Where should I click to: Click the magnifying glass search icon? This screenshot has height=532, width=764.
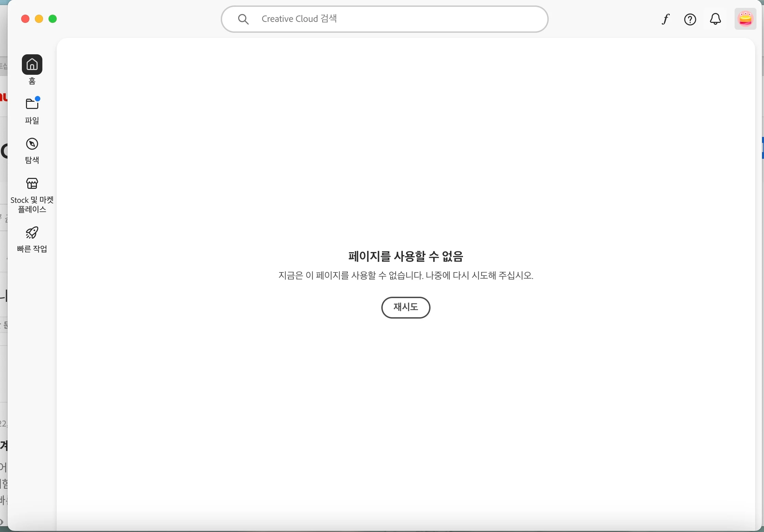(243, 19)
